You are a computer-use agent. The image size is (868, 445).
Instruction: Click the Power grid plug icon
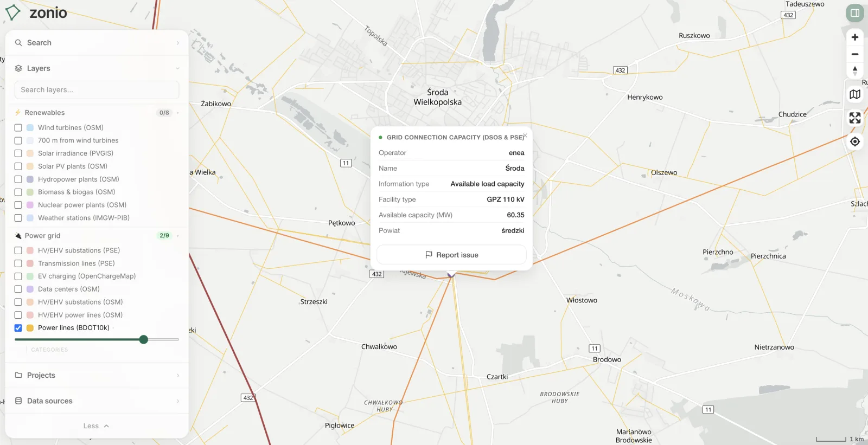point(18,236)
